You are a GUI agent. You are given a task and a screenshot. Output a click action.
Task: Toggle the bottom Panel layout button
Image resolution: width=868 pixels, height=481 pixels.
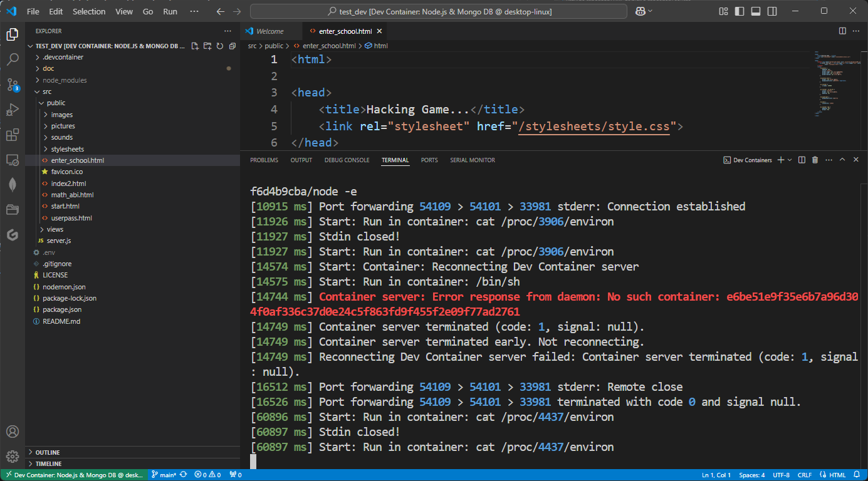pos(756,11)
